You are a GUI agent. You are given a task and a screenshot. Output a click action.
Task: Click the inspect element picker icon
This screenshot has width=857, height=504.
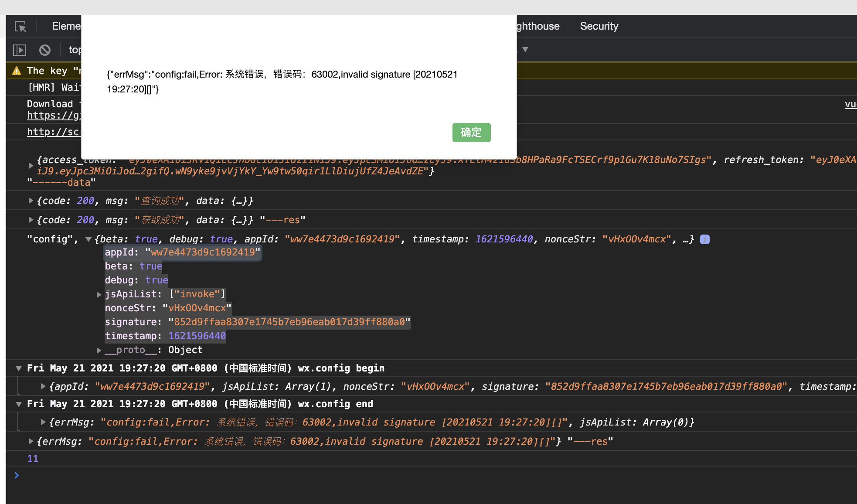click(x=20, y=27)
